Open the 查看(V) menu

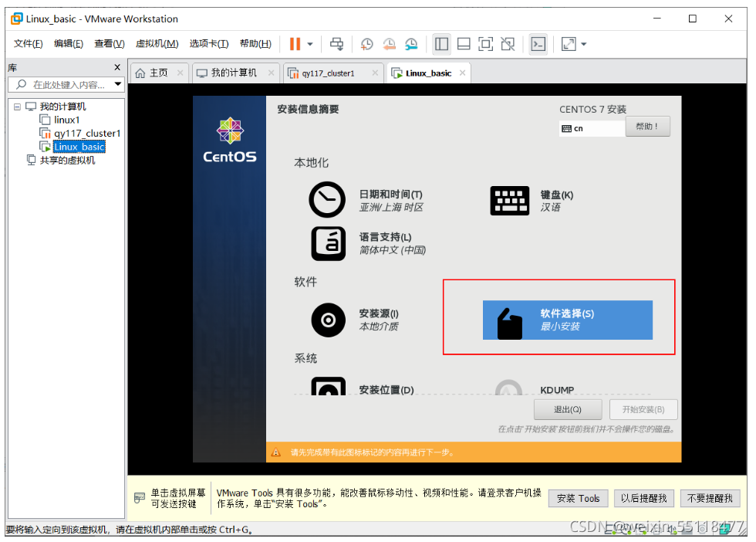[x=110, y=44]
